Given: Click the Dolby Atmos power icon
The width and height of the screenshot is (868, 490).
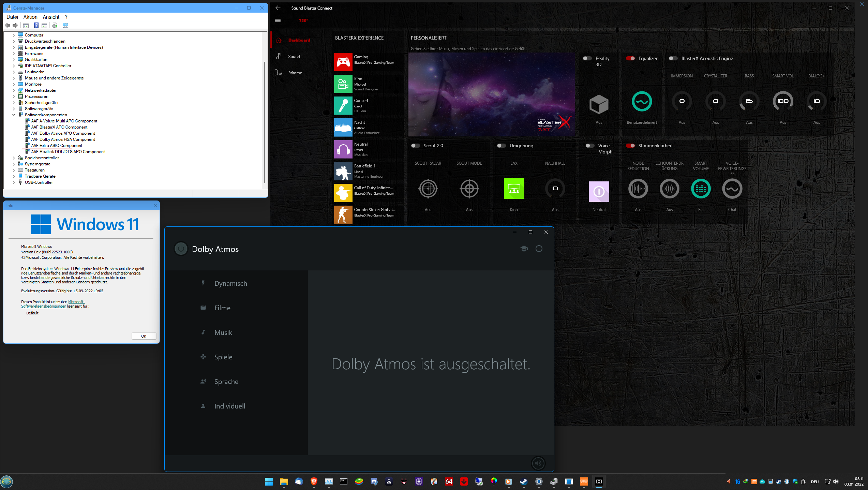Looking at the screenshot, I should click(x=181, y=249).
